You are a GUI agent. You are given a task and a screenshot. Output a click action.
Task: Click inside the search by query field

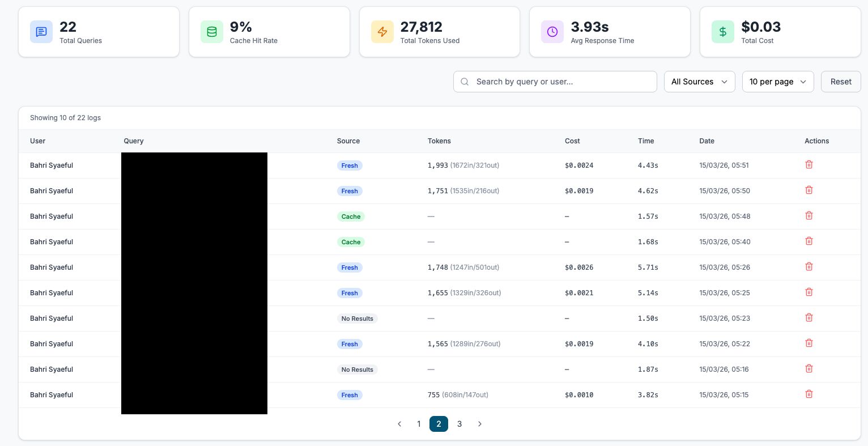555,82
